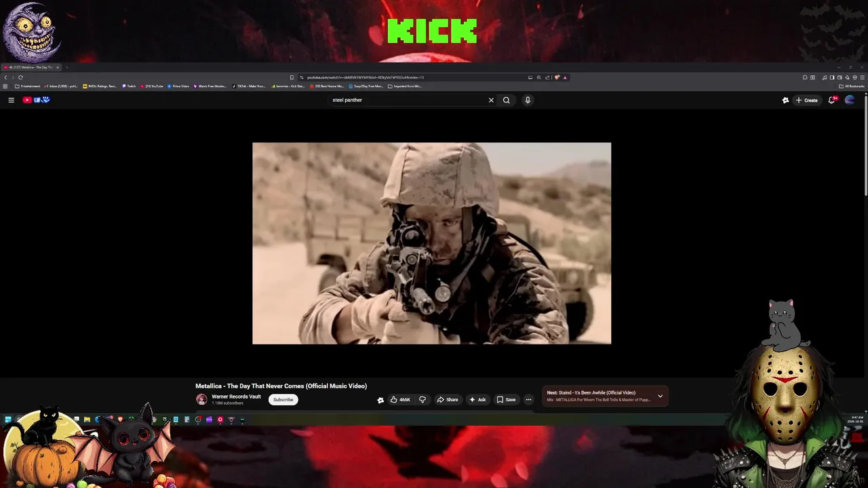This screenshot has height=488, width=868.
Task: Click the sparkle icon next to Create
Action: [785, 100]
